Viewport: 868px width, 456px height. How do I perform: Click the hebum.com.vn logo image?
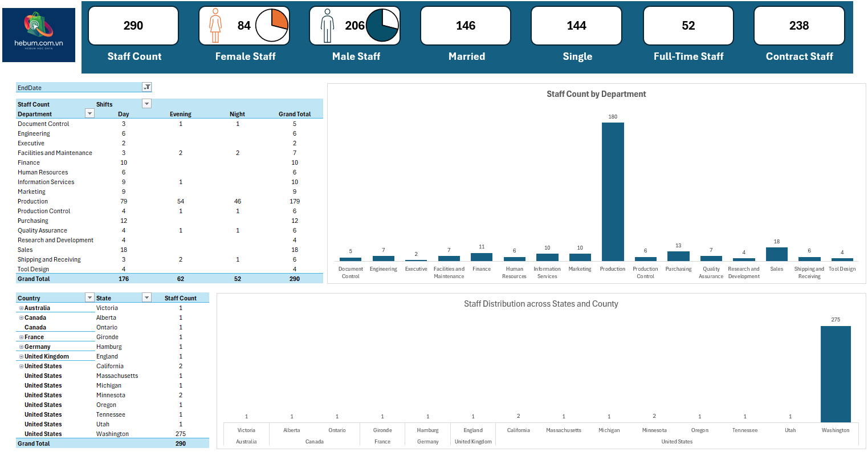click(x=39, y=35)
